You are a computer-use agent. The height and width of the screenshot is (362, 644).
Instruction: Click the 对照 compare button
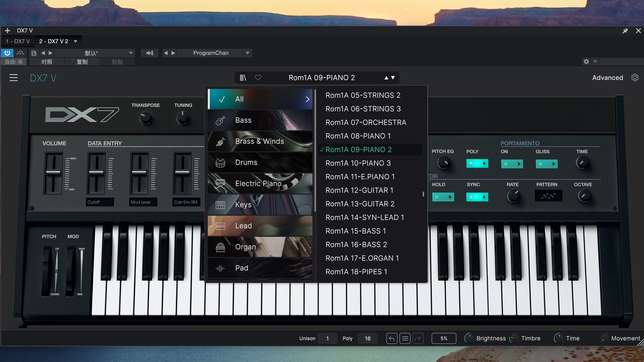pyautogui.click(x=47, y=62)
